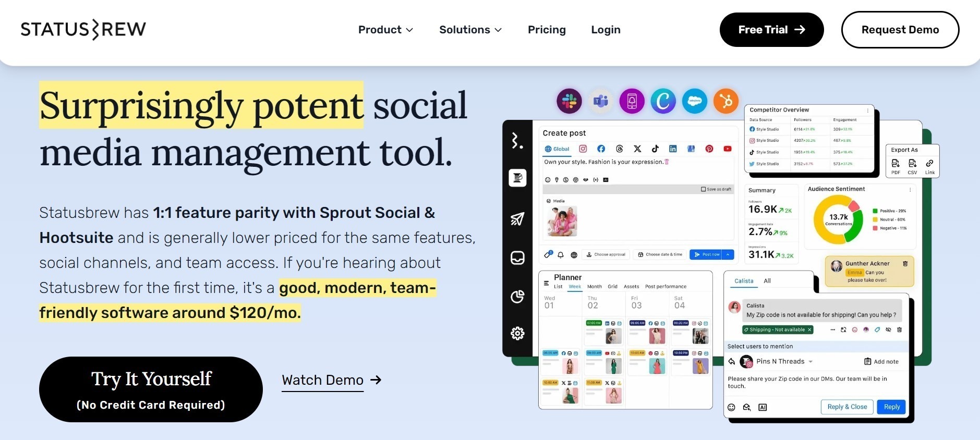Click the Free Trial button
Viewport: 980px width, 440px height.
[x=771, y=30]
